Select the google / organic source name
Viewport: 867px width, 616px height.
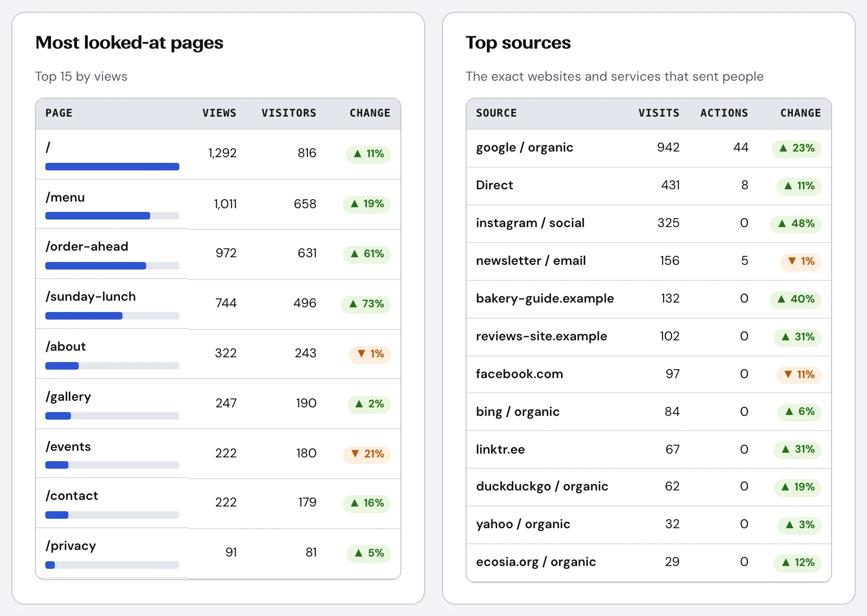click(x=525, y=148)
